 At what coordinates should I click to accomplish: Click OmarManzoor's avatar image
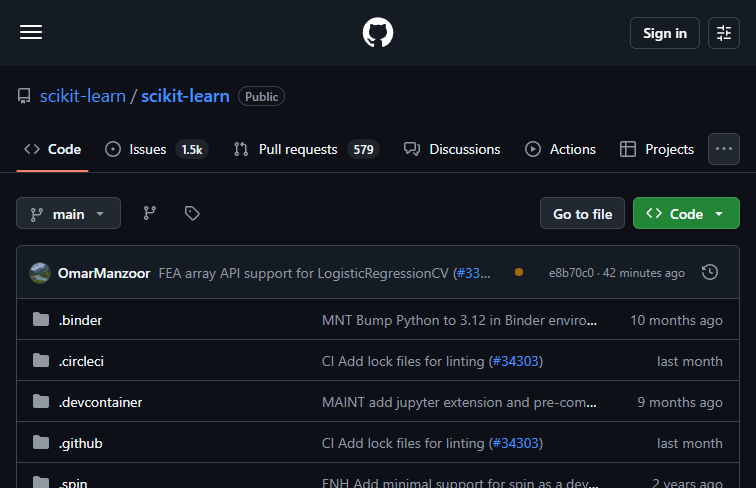pyautogui.click(x=40, y=273)
